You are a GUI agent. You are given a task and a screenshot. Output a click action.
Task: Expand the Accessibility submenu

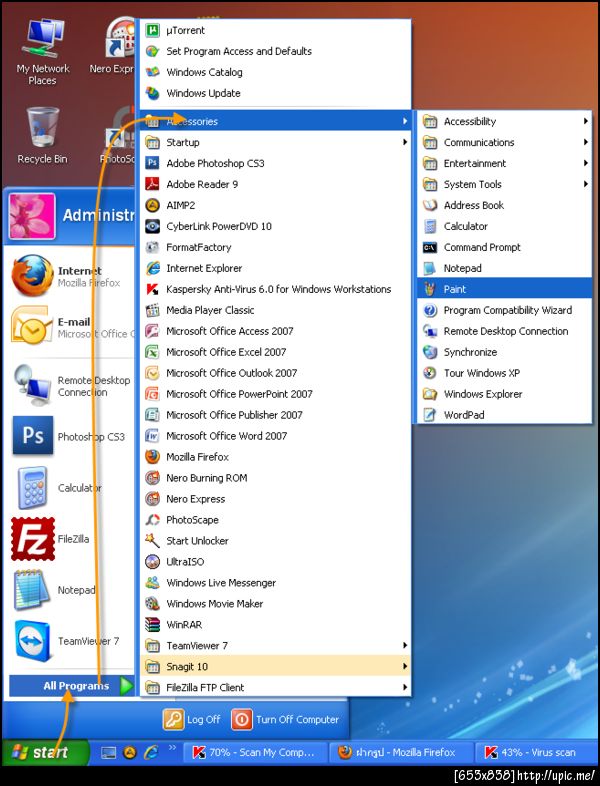click(504, 121)
